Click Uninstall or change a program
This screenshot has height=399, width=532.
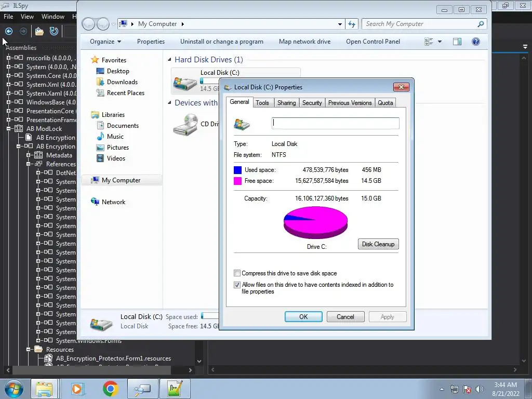pos(221,42)
